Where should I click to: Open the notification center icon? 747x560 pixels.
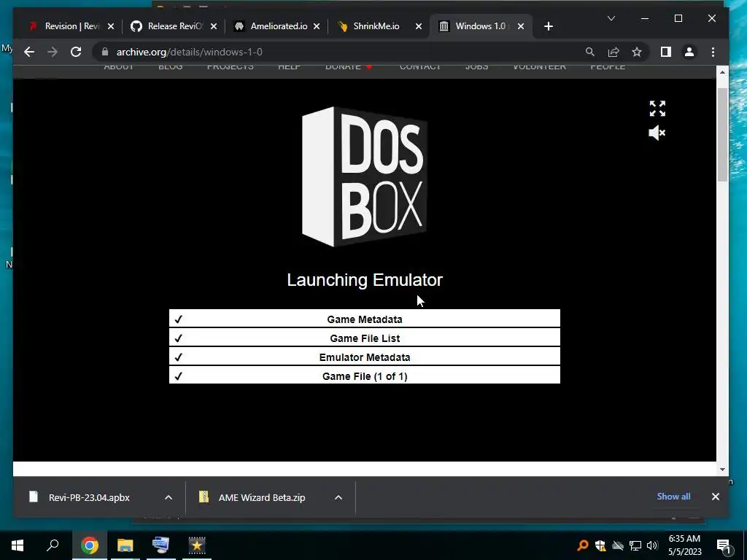(x=723, y=545)
